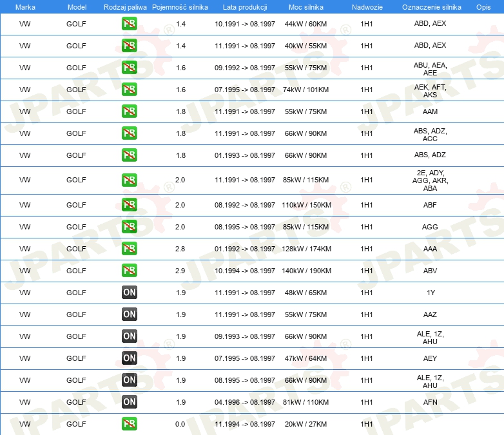Click engine codes 2E, ADY, AGG, AKR, ABA
Screen dimensions: 504x435
[430, 180]
